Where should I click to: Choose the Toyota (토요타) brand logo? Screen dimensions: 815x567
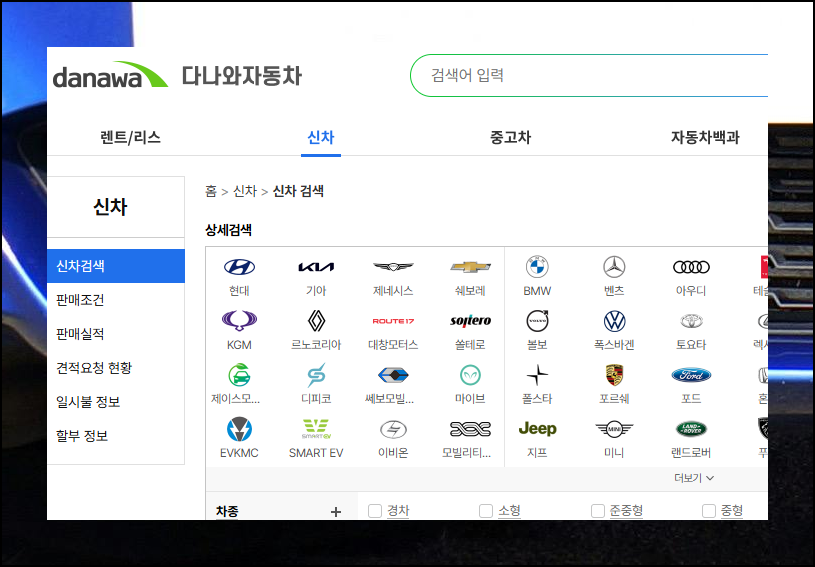click(691, 321)
